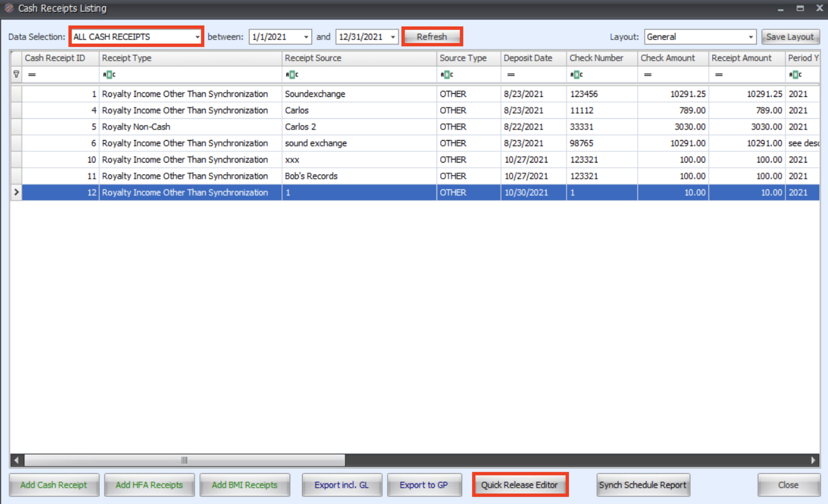Click the Receipt Type filter ABC icon

[x=109, y=75]
